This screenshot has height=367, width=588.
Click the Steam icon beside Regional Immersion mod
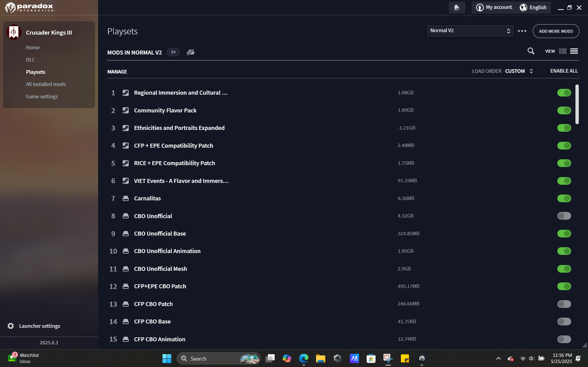tap(126, 93)
